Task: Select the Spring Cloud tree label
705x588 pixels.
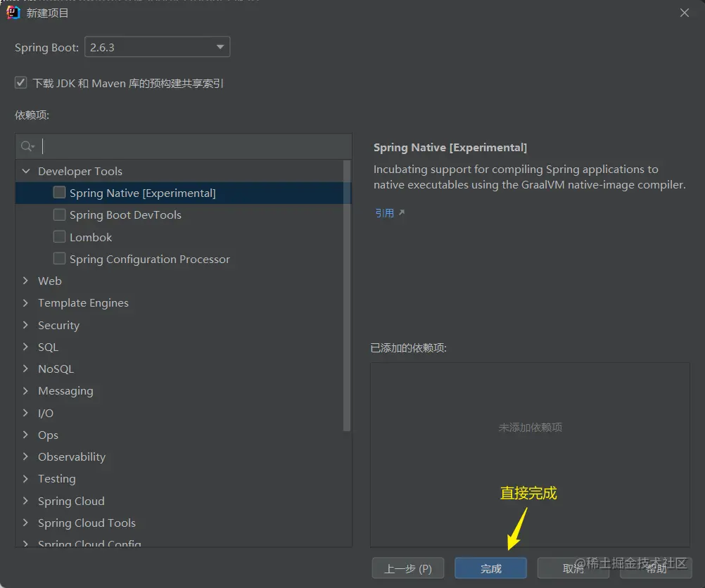Action: pos(72,501)
